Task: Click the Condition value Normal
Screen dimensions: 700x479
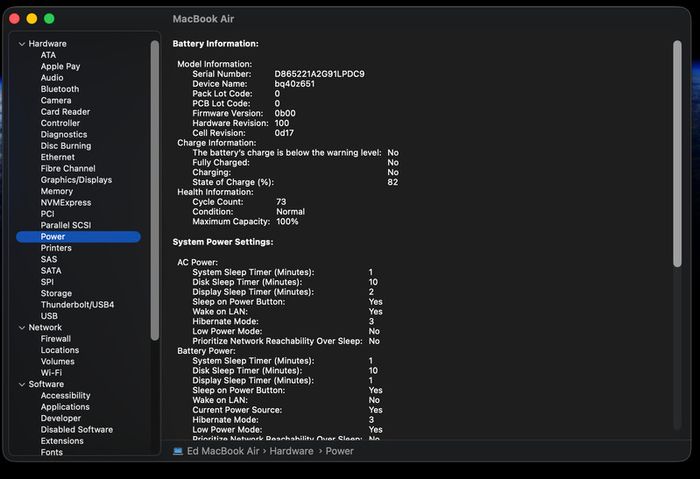Action: click(x=291, y=212)
